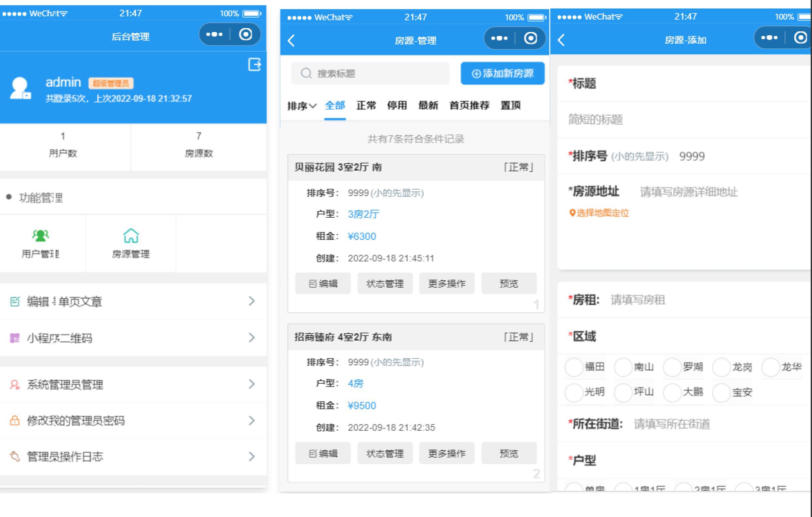The image size is (812, 517).
Task: Click the 超级管理员 badge
Action: (111, 83)
